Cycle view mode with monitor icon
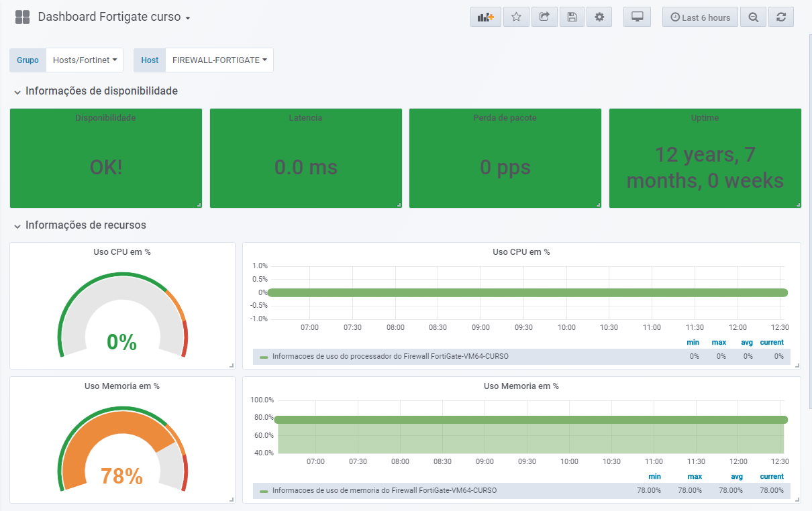This screenshot has width=812, height=511. [637, 17]
